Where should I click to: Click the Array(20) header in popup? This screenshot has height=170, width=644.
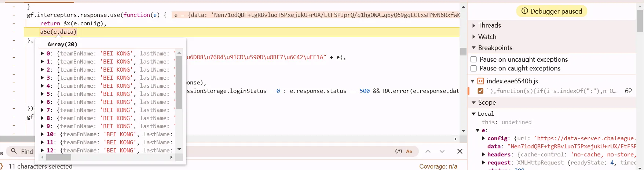point(62,44)
